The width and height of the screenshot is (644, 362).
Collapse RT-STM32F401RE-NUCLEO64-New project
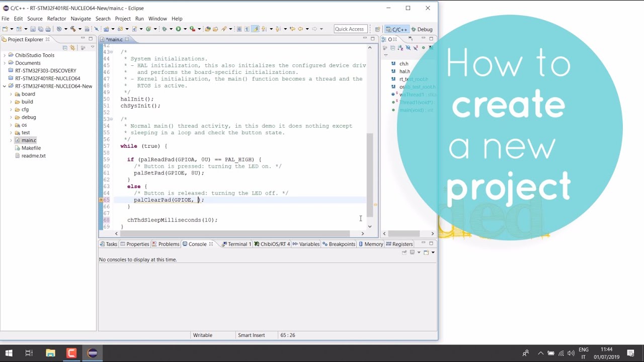tap(4, 86)
